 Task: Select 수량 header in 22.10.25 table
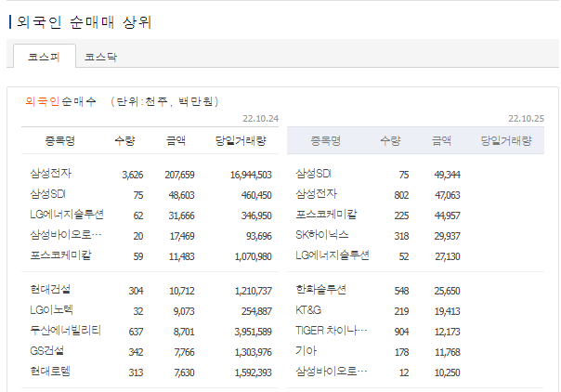click(390, 140)
